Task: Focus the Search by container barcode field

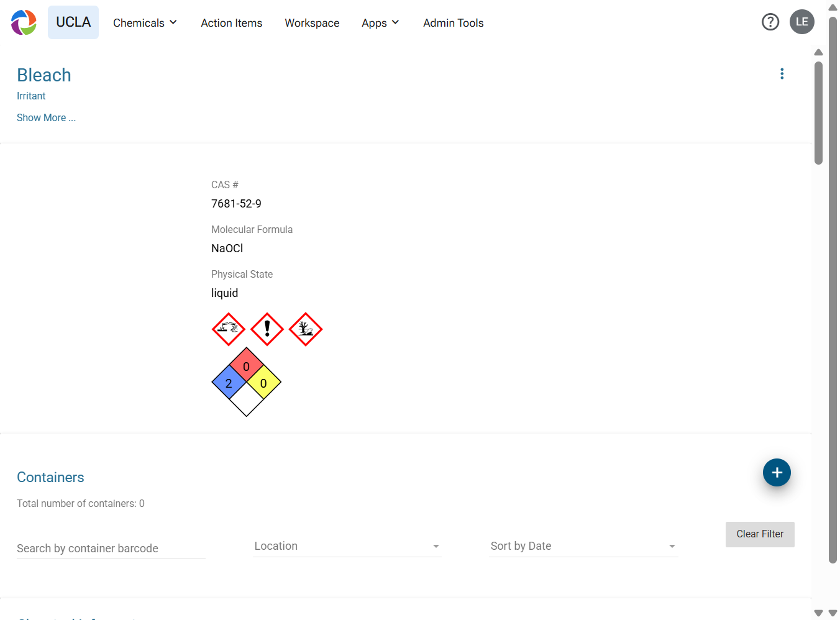Action: click(111, 549)
